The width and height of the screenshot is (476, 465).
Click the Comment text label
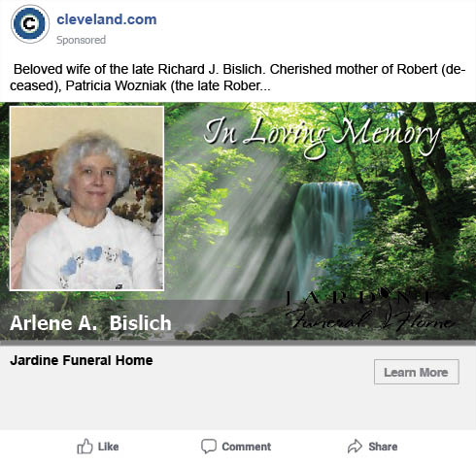point(246,447)
